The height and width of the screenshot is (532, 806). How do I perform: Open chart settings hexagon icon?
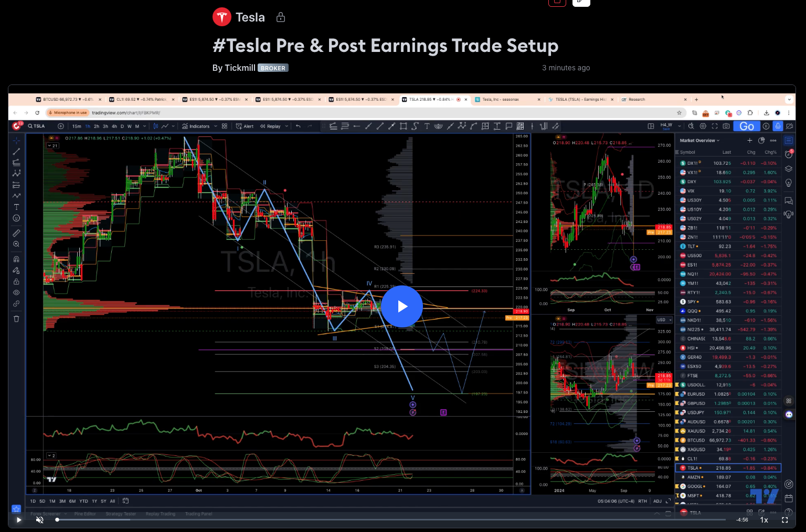(703, 126)
